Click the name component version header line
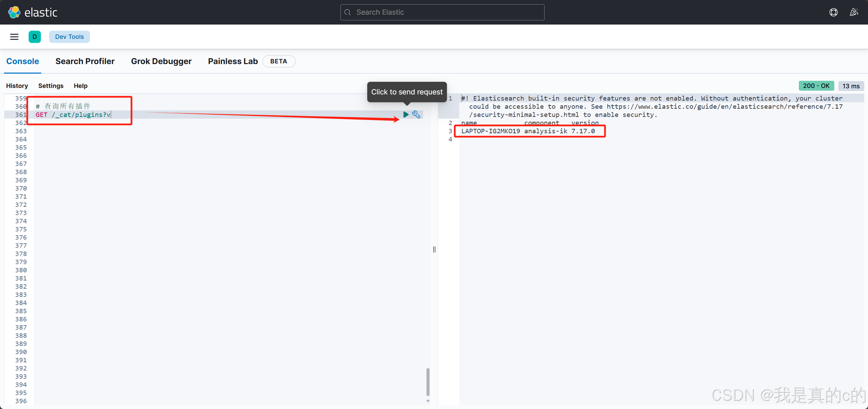This screenshot has height=409, width=868. click(x=530, y=123)
